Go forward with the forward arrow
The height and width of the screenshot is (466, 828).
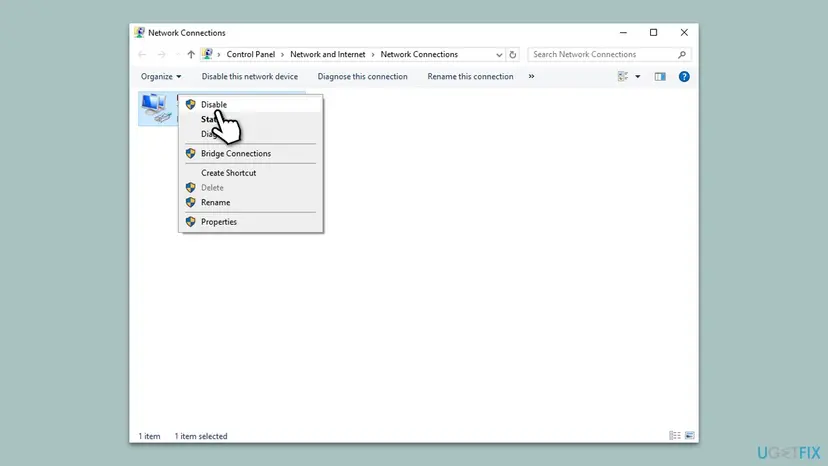click(x=161, y=54)
